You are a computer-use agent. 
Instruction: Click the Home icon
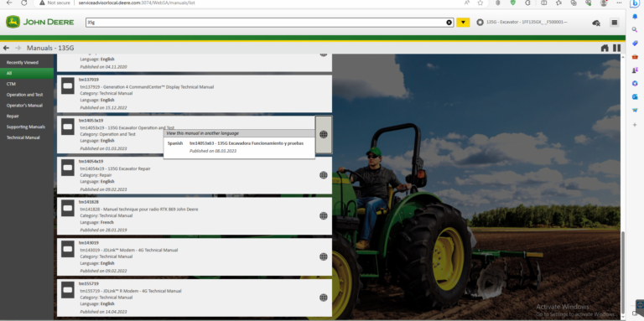(x=605, y=48)
